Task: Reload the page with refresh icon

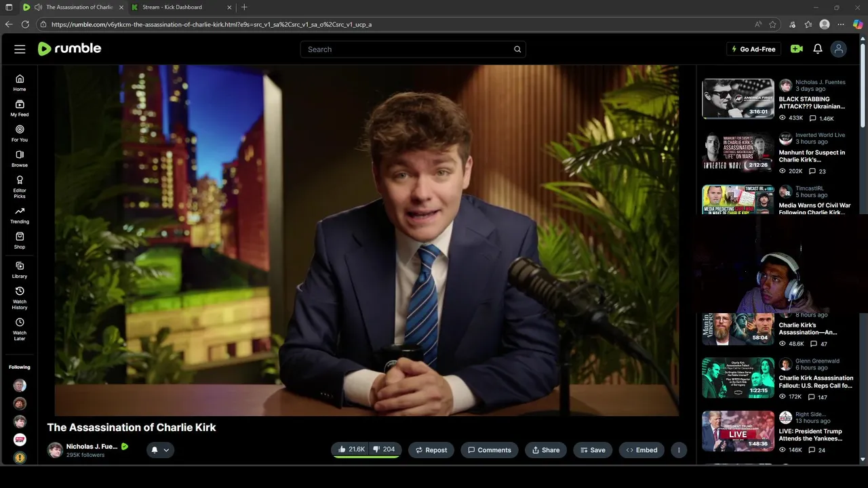Action: 25,24
